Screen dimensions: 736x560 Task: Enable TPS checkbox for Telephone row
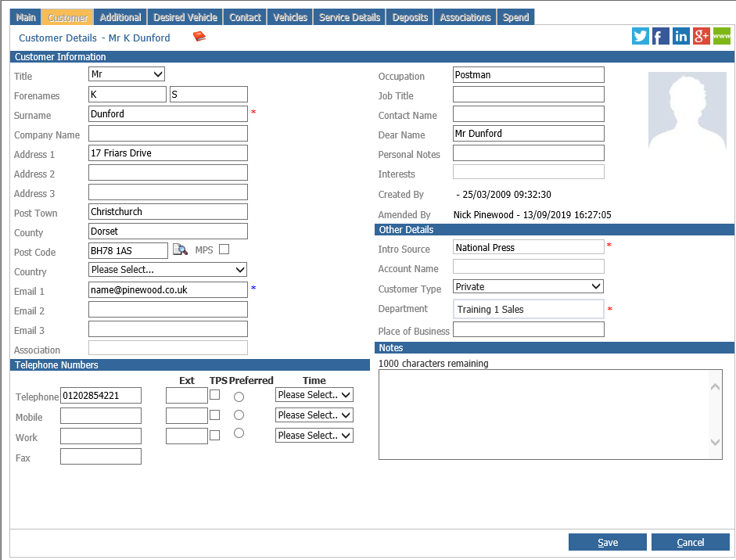(x=214, y=395)
